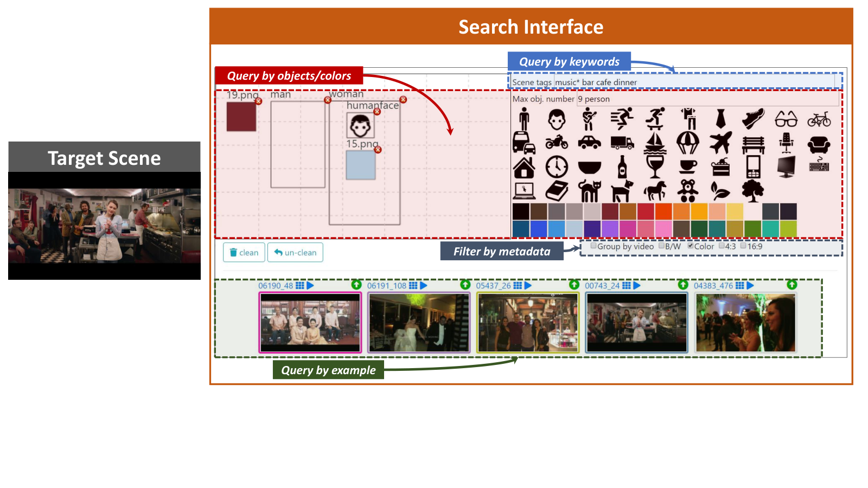The width and height of the screenshot is (868, 488).
Task: Pick the horse object icon
Action: (655, 191)
